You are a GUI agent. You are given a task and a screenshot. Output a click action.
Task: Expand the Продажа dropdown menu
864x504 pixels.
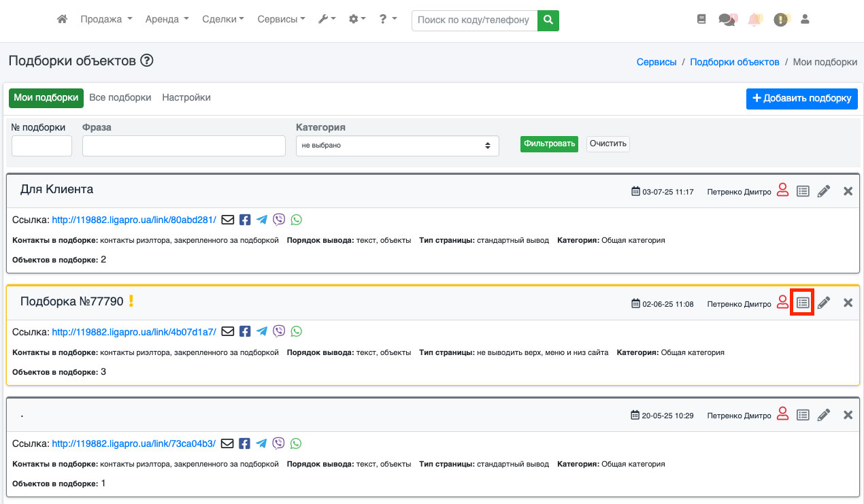(106, 20)
